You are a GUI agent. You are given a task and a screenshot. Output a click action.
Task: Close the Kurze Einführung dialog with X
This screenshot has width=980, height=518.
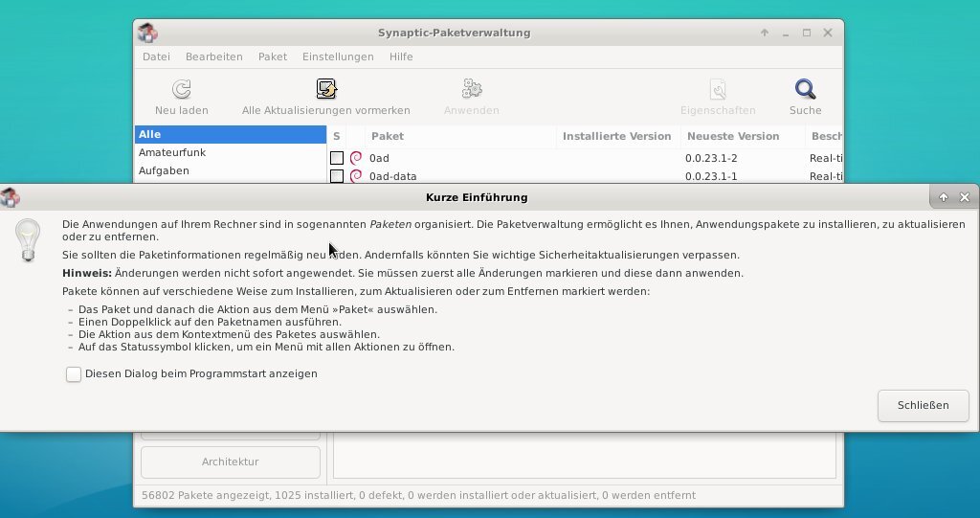965,197
